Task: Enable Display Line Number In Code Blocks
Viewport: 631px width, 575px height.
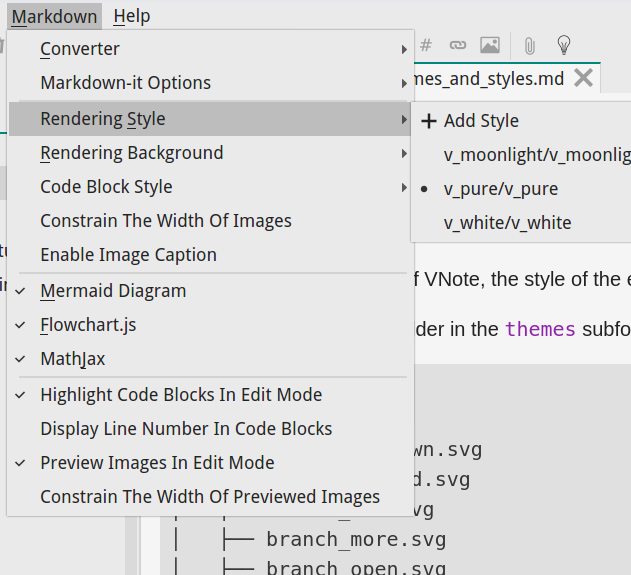Action: click(210, 429)
